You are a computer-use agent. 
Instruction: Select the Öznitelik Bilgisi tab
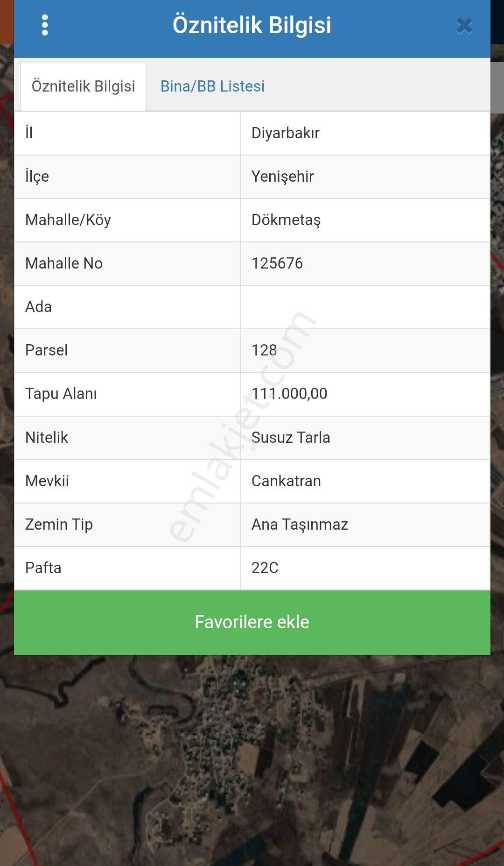click(x=83, y=86)
